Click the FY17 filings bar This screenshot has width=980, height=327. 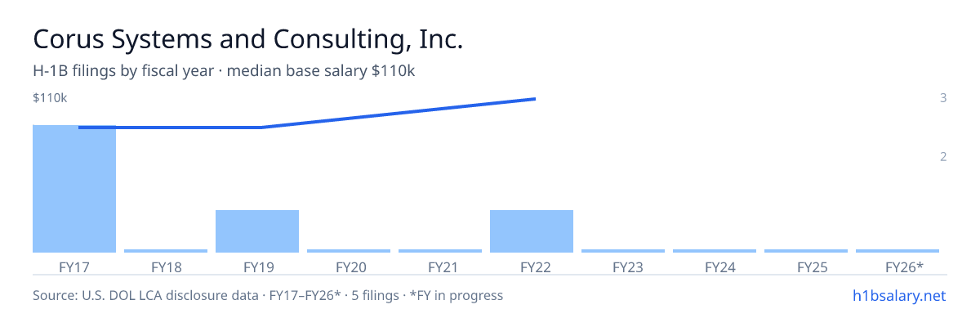pyautogui.click(x=74, y=189)
